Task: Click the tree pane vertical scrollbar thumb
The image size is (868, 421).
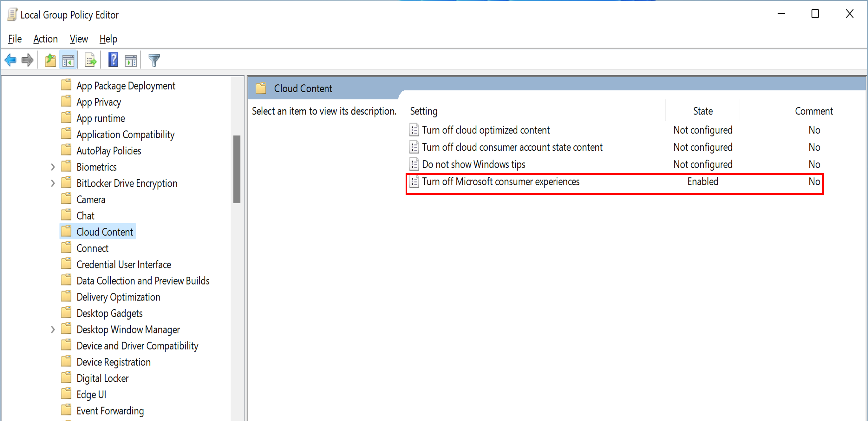Action: pos(237,168)
